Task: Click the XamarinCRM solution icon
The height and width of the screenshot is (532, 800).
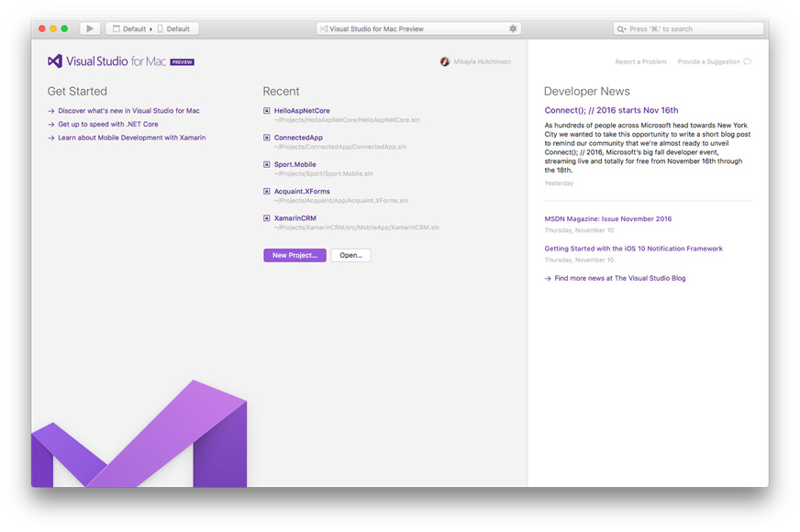Action: click(266, 217)
